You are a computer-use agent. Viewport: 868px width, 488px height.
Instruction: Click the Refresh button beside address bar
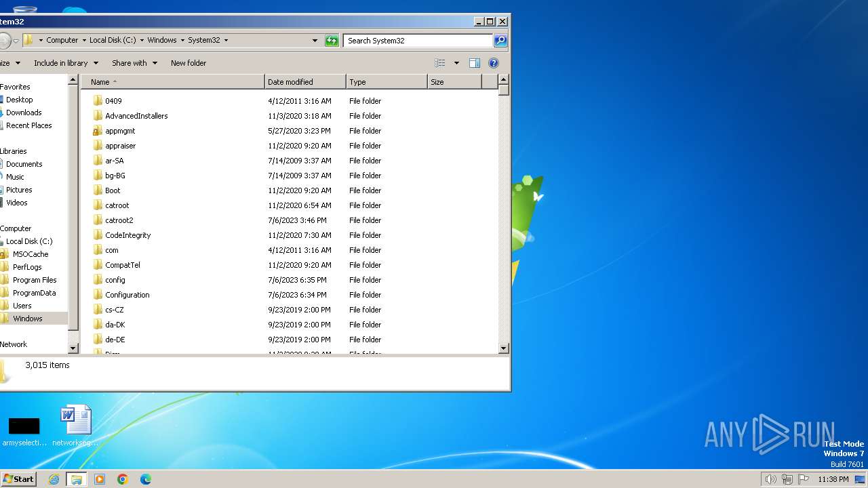pyautogui.click(x=332, y=41)
